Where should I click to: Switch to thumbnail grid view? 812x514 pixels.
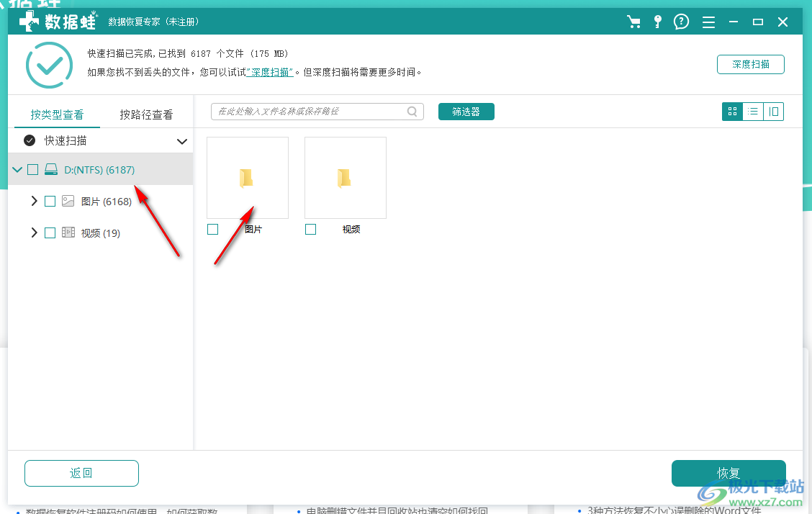coord(732,112)
